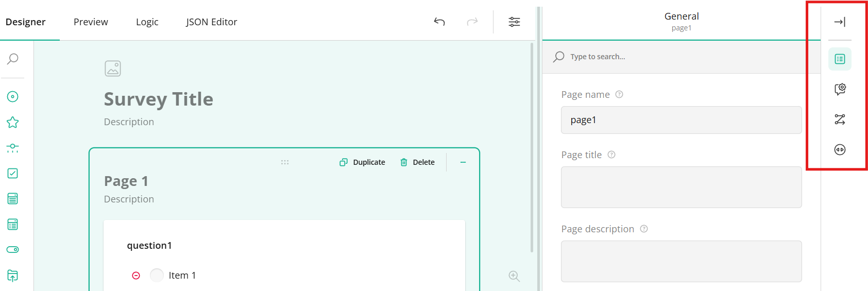Open the Designer tab
Viewport: 868px width, 291px height.
coord(26,22)
